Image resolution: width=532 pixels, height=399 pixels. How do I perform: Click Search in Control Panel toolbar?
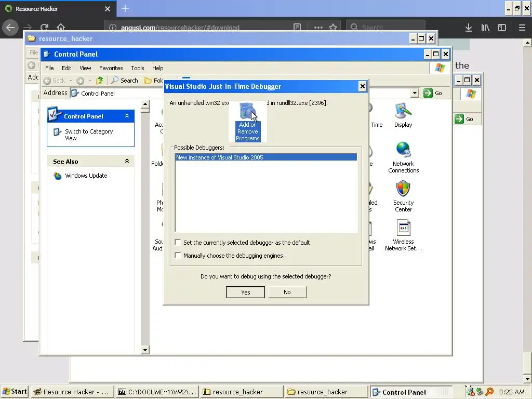125,81
